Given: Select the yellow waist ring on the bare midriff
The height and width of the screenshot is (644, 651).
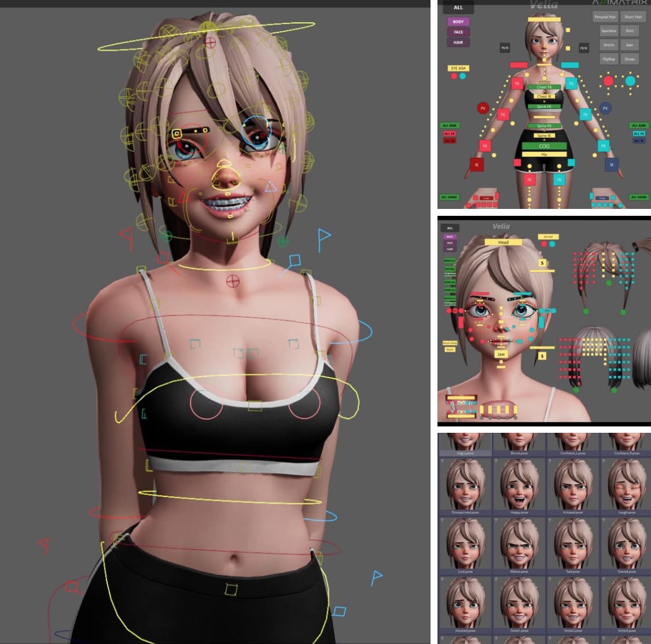Looking at the screenshot, I should [230, 497].
